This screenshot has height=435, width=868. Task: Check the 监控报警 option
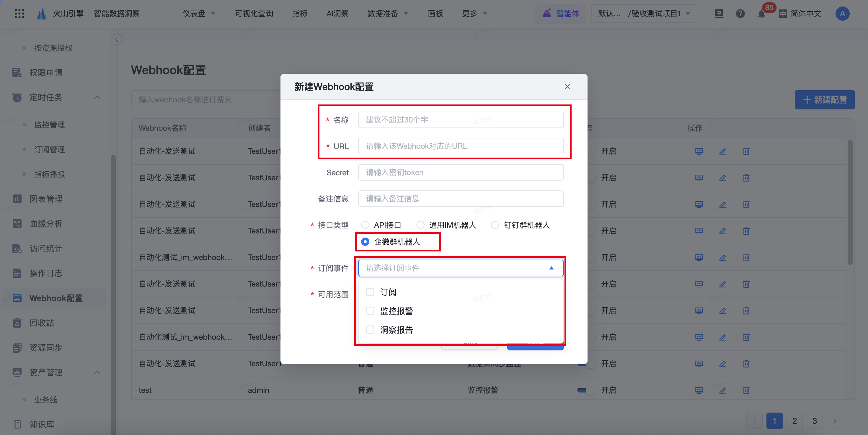370,311
